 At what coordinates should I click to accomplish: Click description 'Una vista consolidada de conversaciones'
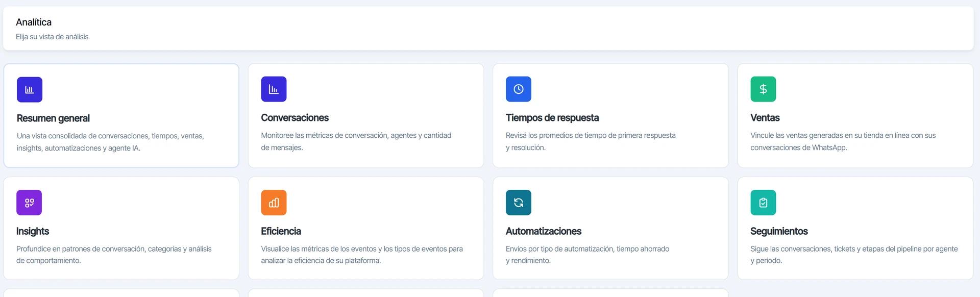pyautogui.click(x=110, y=142)
